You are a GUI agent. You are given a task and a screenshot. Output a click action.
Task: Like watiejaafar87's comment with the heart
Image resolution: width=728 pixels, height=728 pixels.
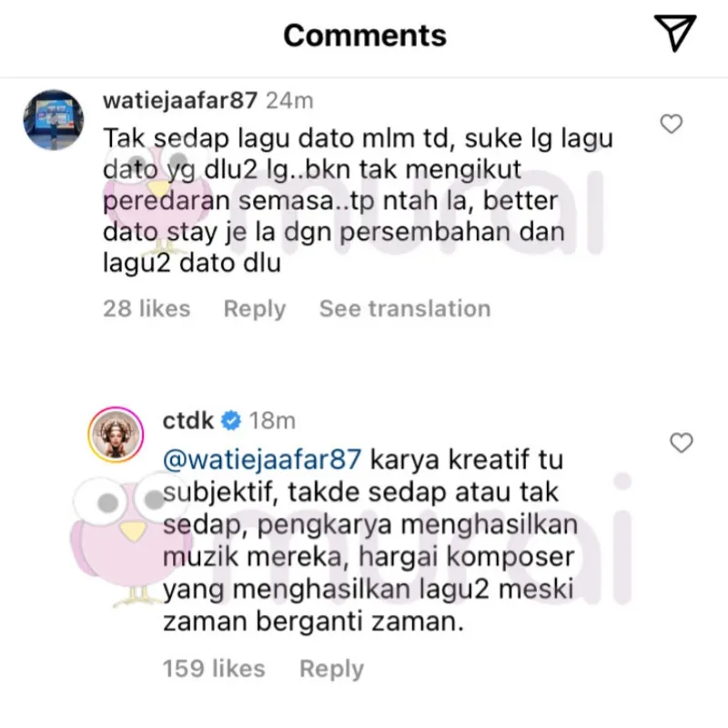pyautogui.click(x=672, y=124)
